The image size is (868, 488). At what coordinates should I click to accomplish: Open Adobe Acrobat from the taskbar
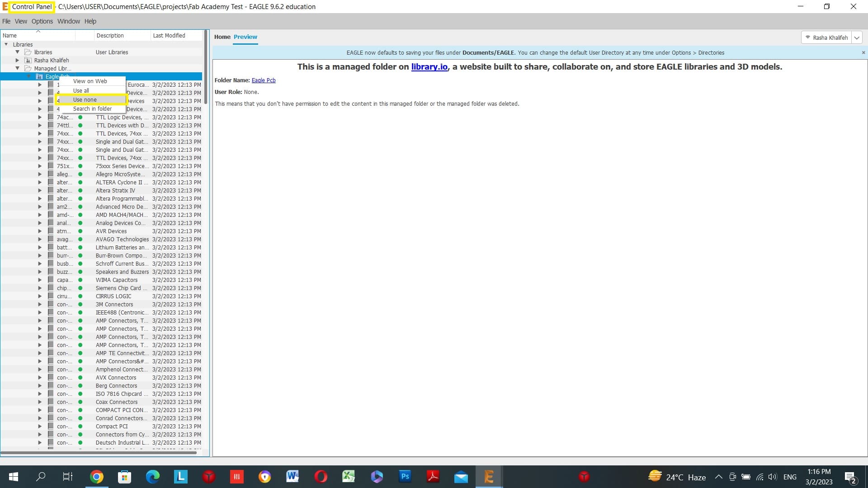coord(433,477)
